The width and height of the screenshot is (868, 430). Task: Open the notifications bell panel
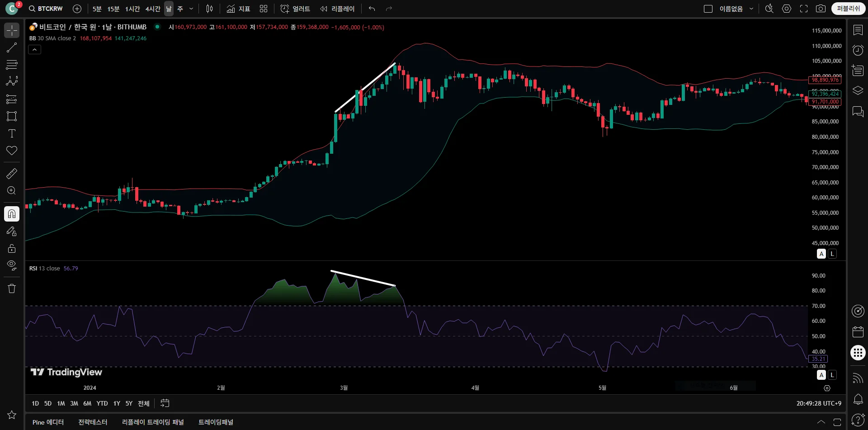[x=858, y=399]
